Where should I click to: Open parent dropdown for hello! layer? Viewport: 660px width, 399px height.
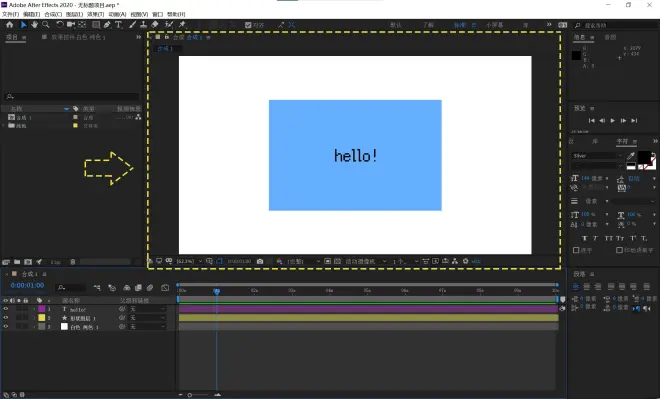pos(147,309)
